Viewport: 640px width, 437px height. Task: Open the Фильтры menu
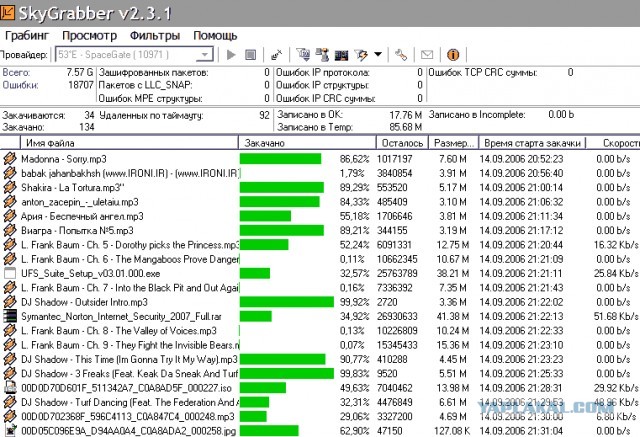click(155, 36)
